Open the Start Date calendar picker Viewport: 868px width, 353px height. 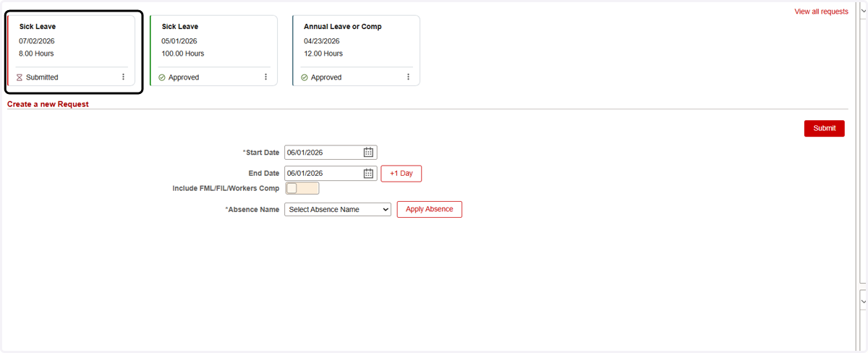tap(368, 153)
